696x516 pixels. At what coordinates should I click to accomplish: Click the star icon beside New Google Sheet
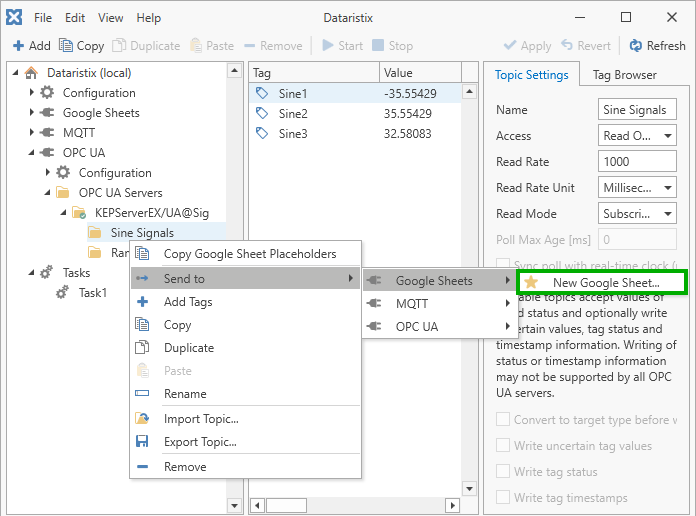click(x=531, y=282)
